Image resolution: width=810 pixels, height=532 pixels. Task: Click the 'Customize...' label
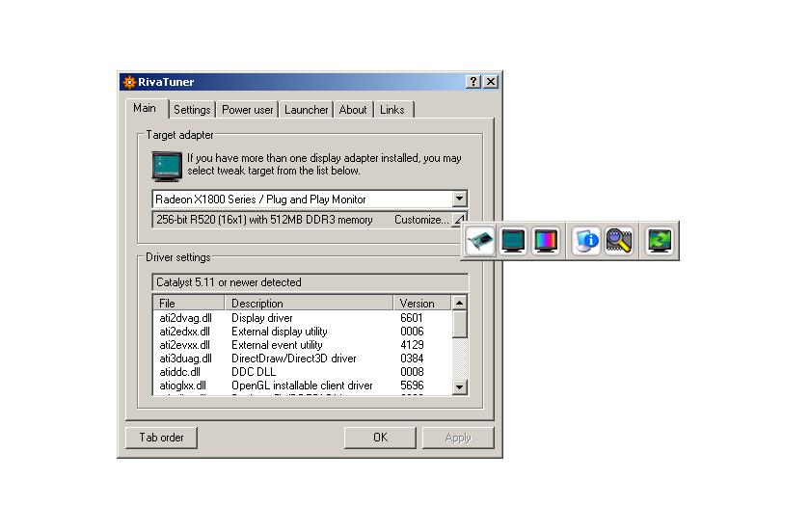pyautogui.click(x=421, y=220)
